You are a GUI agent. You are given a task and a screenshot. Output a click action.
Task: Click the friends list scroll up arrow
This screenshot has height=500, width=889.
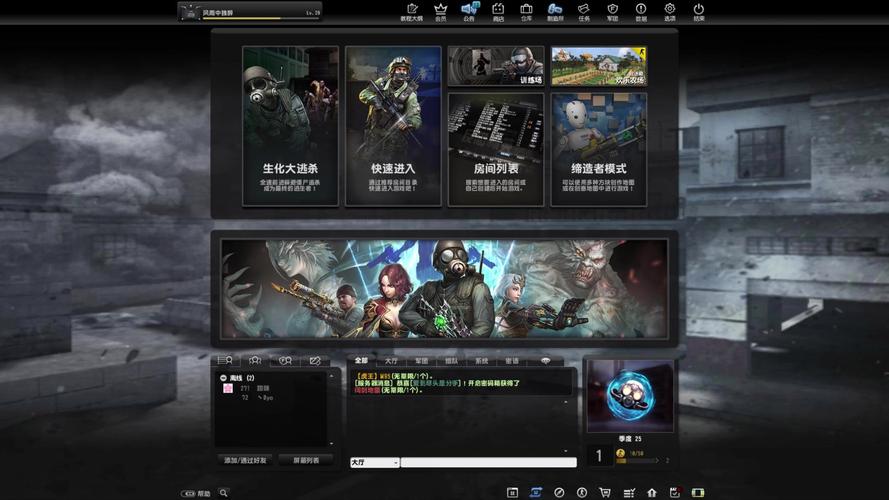click(x=332, y=376)
